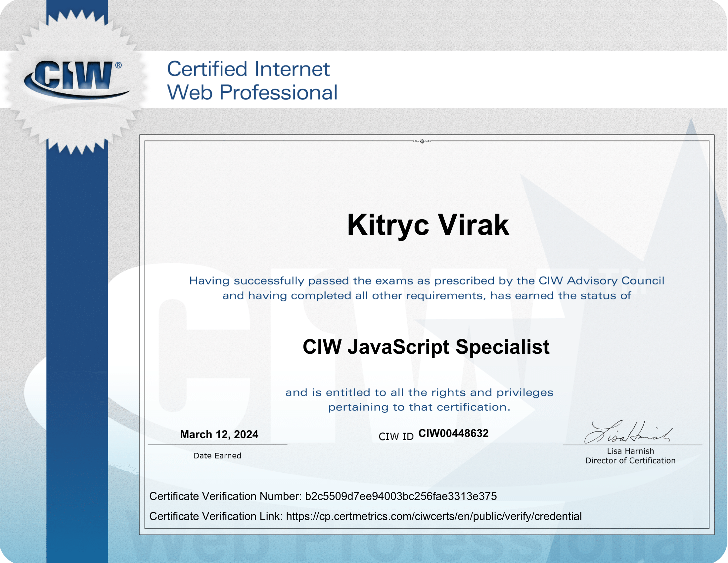Click the Certificate Verification Number text
The image size is (728, 563).
(323, 496)
